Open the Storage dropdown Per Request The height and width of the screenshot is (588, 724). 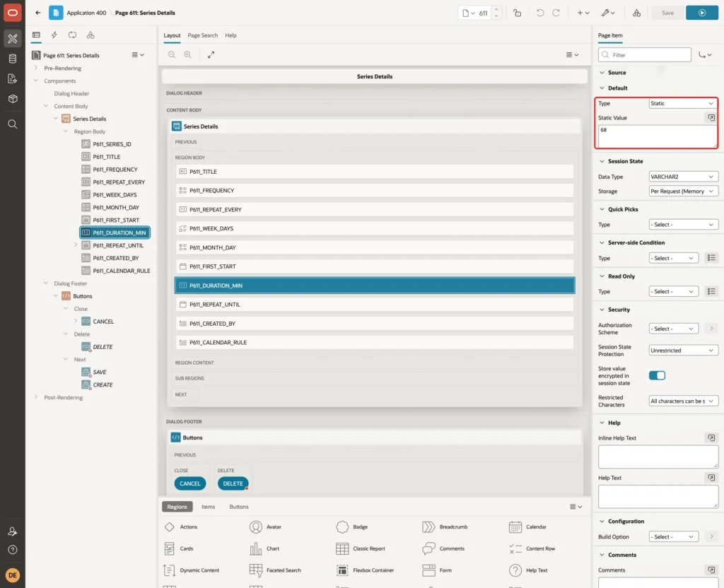pos(683,191)
